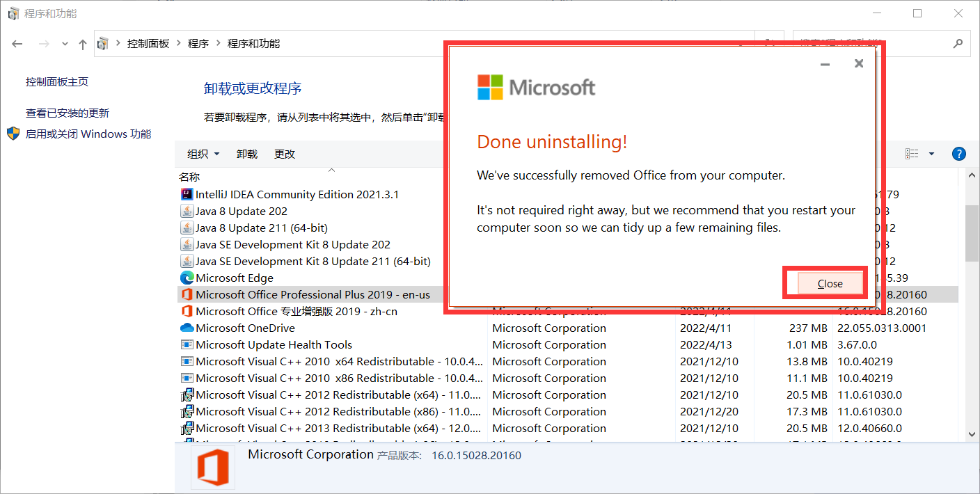Expand the view options dropdown arrow

931,154
